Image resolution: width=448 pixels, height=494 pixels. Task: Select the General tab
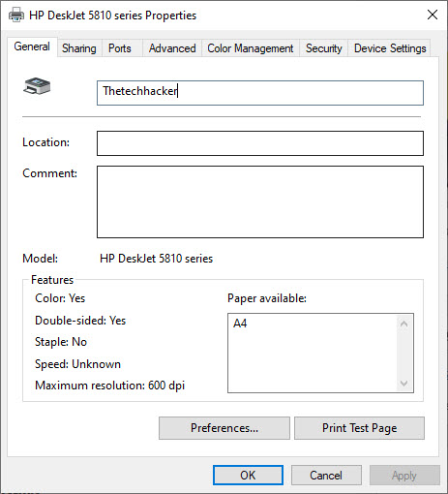[32, 46]
